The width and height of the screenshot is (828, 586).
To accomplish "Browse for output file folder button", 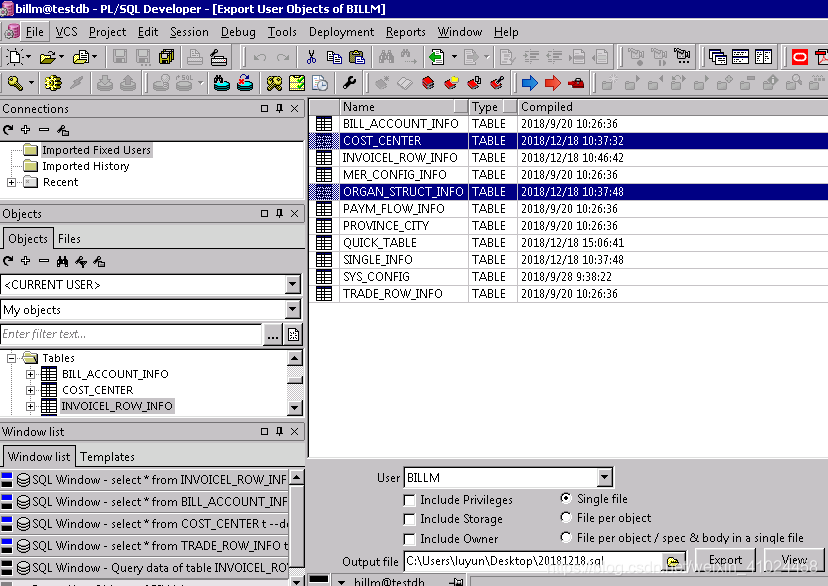I will click(673, 561).
